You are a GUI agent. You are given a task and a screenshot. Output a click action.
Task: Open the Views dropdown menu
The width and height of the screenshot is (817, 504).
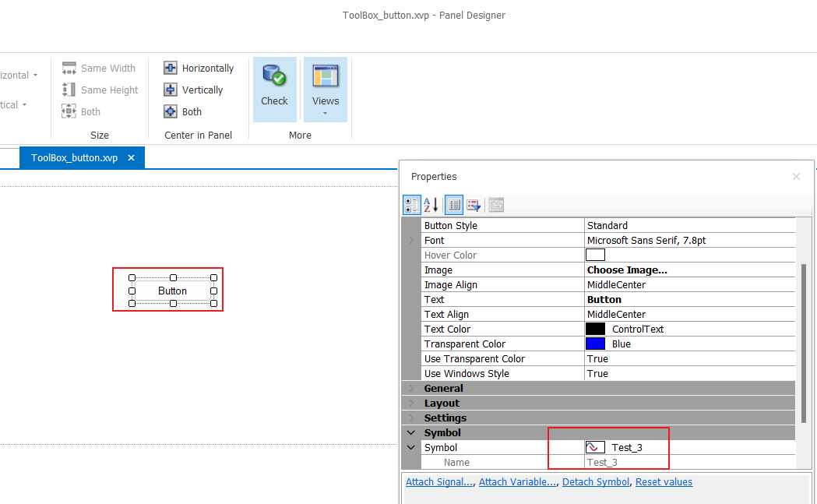coord(325,90)
